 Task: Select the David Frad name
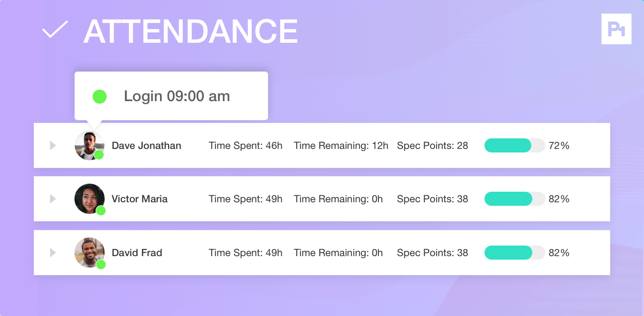[x=137, y=253]
